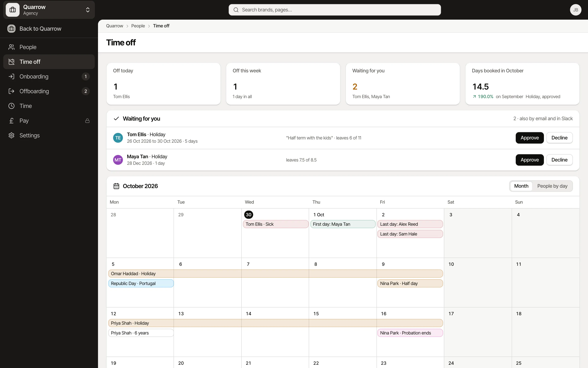The width and height of the screenshot is (588, 368).
Task: Click the Time off calendar icon in sidebar
Action: tap(11, 62)
